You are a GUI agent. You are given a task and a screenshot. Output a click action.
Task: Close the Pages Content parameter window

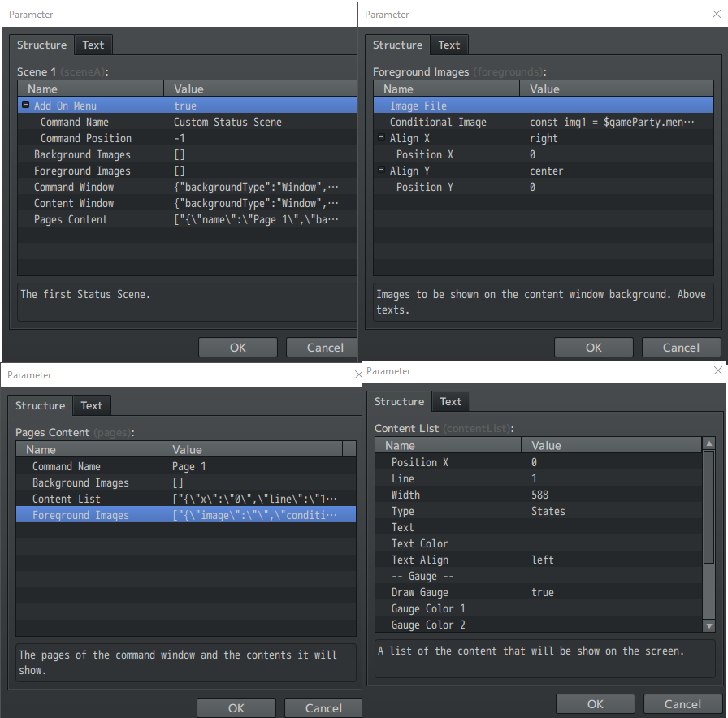pyautogui.click(x=358, y=374)
